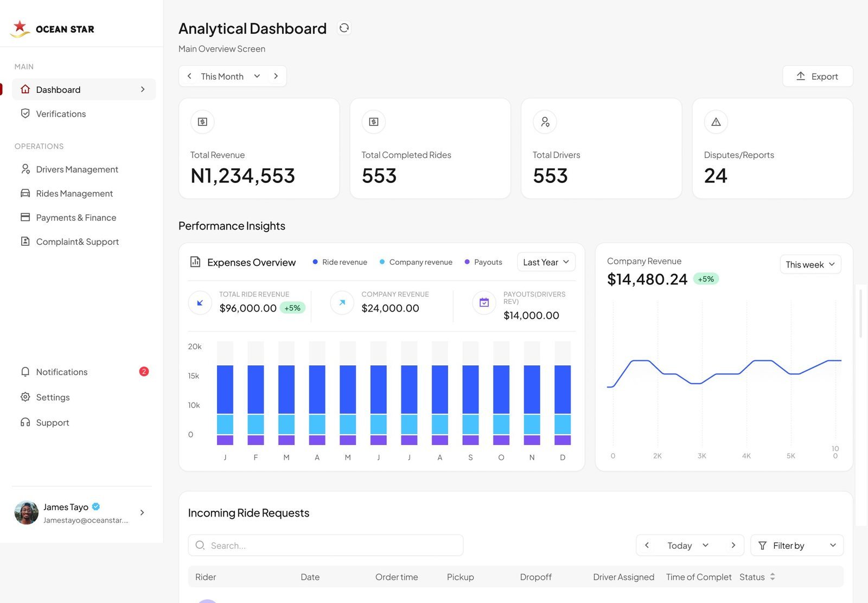868x603 pixels.
Task: Open the This Month period dropdown
Action: [231, 76]
